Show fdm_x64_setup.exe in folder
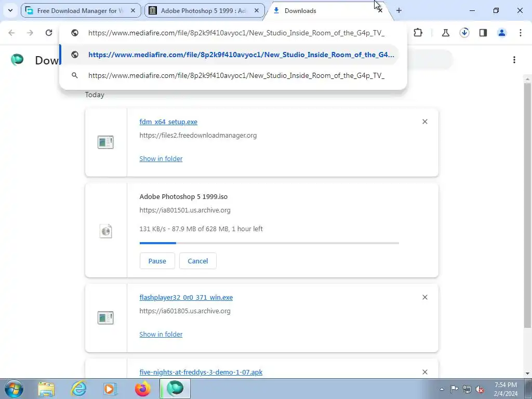 coord(161,159)
